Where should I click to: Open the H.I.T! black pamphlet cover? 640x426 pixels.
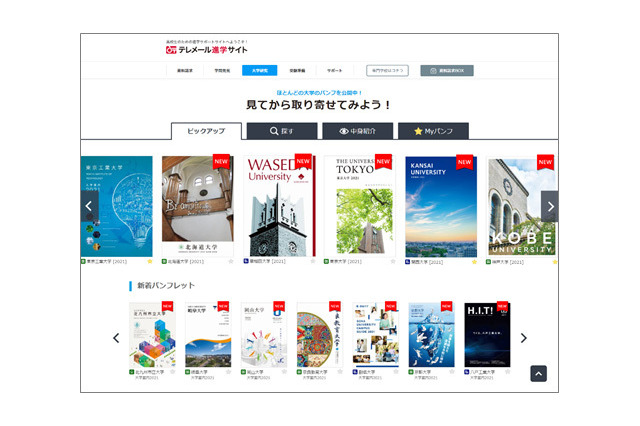pyautogui.click(x=487, y=335)
